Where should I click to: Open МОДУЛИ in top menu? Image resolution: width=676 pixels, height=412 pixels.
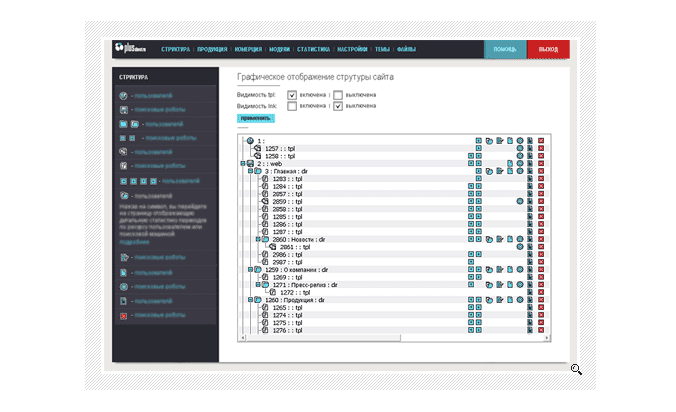279,50
